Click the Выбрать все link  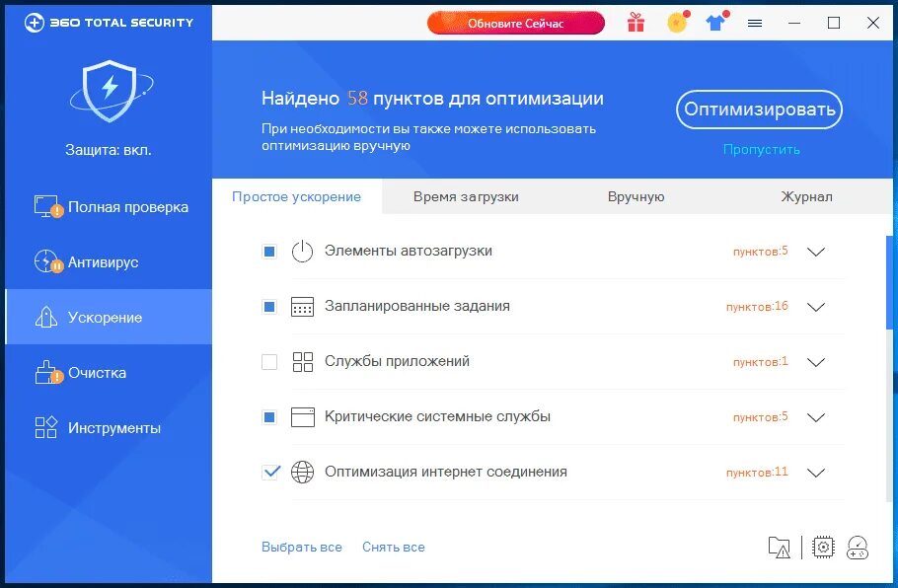click(x=302, y=547)
